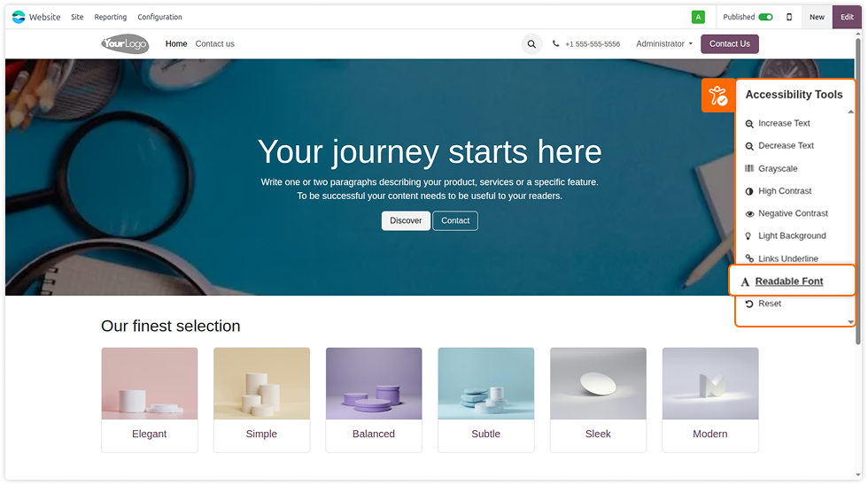The image size is (868, 485).
Task: Open the Configuration menu
Action: point(160,17)
